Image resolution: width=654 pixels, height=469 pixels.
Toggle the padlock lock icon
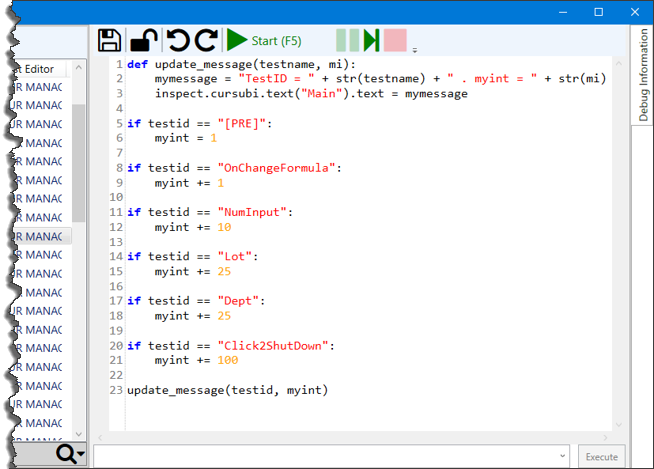click(x=144, y=41)
